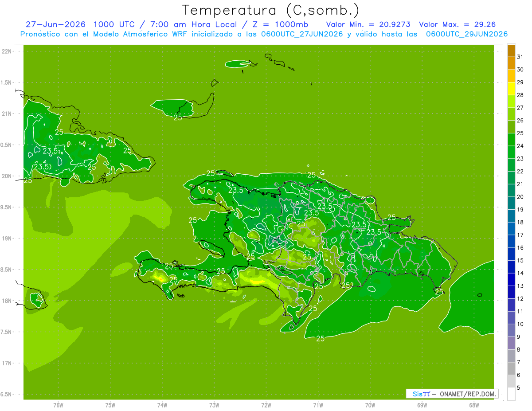The image size is (532, 411).
Task: Click the "75W" longitude axis label
Action: [x=110, y=405]
